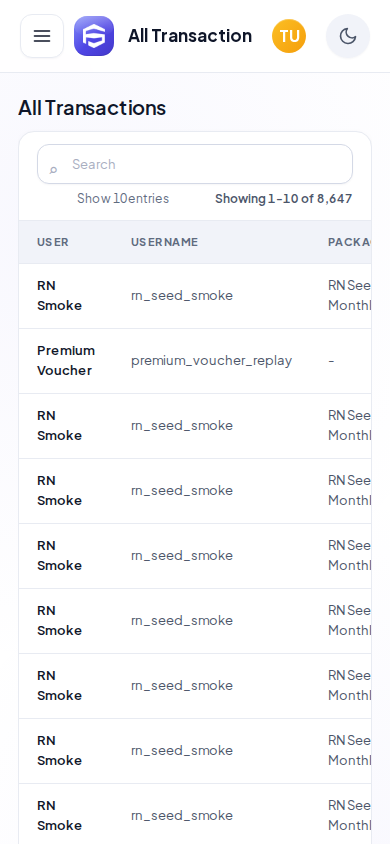Open the hamburger menu

[x=42, y=36]
